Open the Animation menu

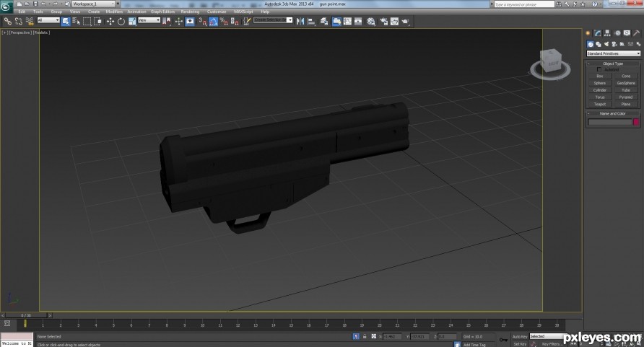tap(136, 12)
